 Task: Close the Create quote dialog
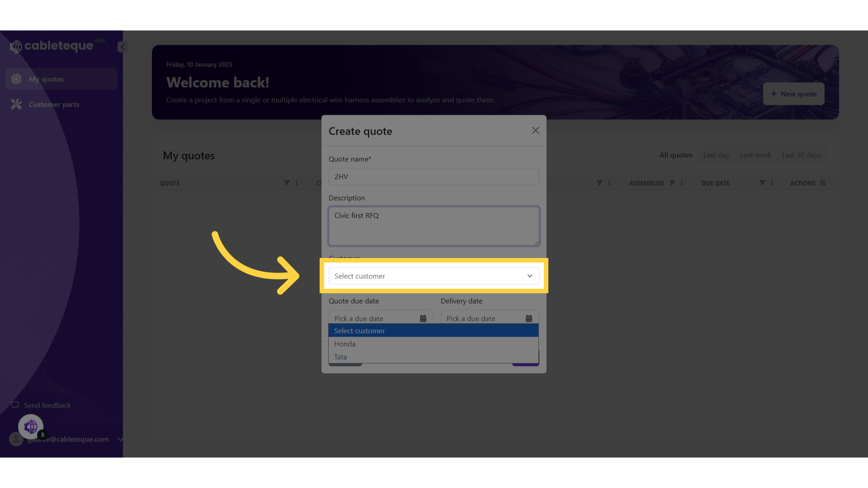[x=535, y=130]
